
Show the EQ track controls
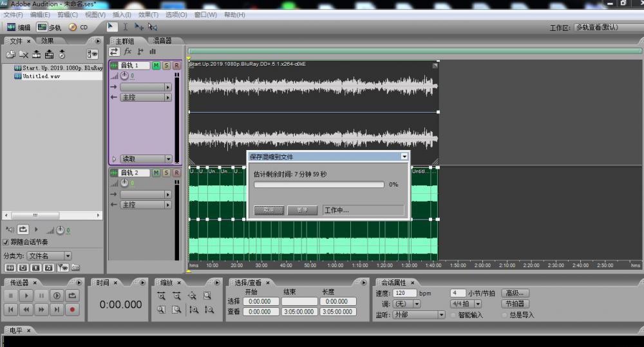point(153,52)
